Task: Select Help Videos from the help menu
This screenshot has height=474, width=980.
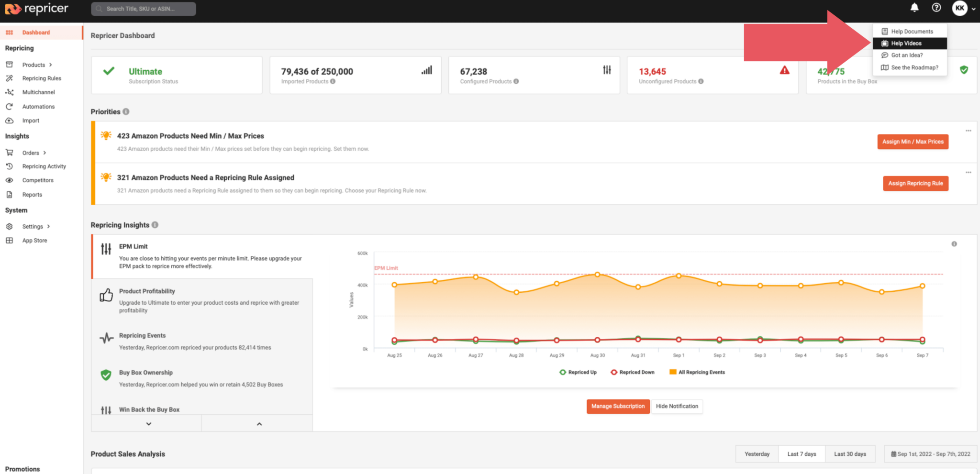Action: pyautogui.click(x=910, y=43)
